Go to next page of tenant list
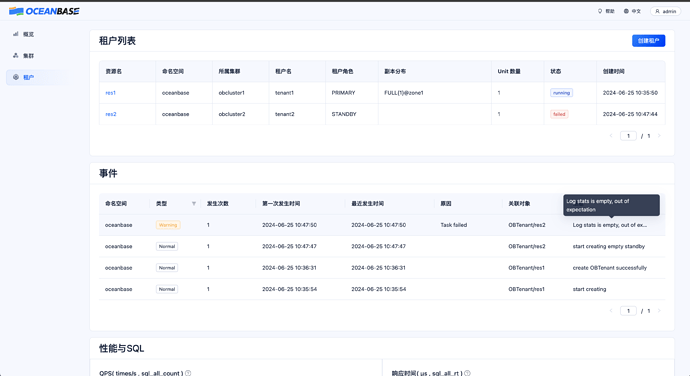Viewport: 690px width, 376px height. coord(659,136)
